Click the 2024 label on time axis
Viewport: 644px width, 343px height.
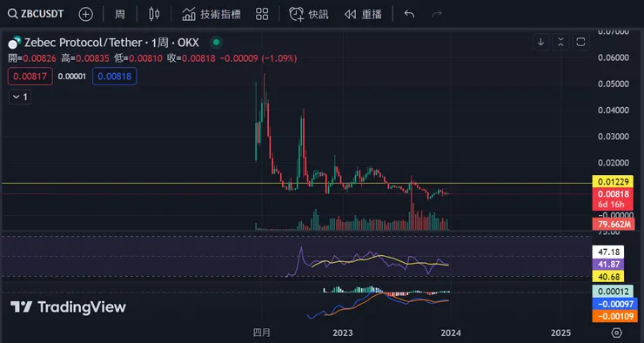(x=451, y=333)
